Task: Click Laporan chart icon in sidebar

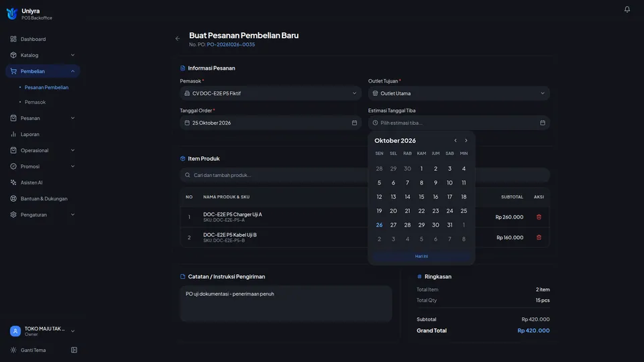Action: click(13, 134)
